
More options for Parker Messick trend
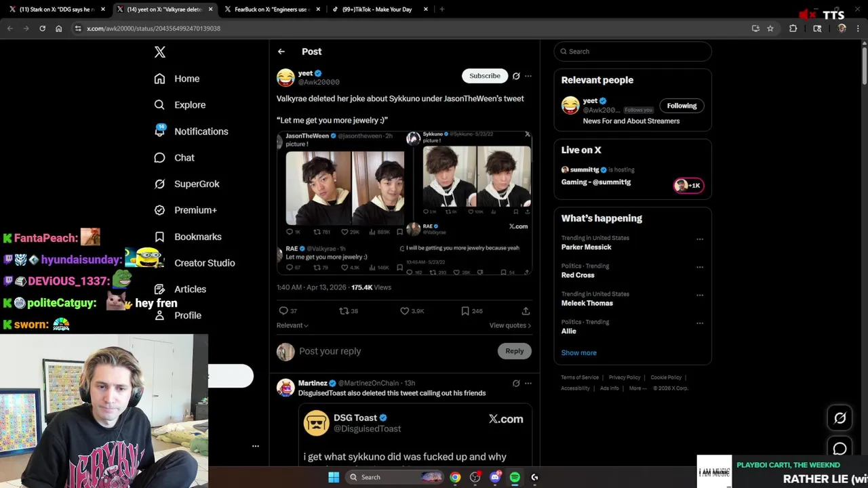coord(700,239)
